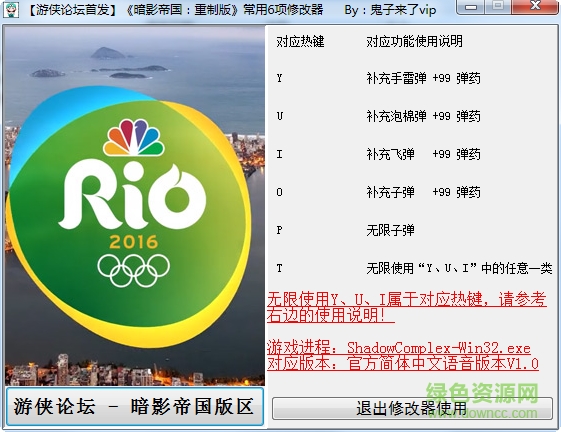Click the 无限使用 Y、U、I 中的任意一类 text
The height and width of the screenshot is (432, 561).
[x=459, y=268]
